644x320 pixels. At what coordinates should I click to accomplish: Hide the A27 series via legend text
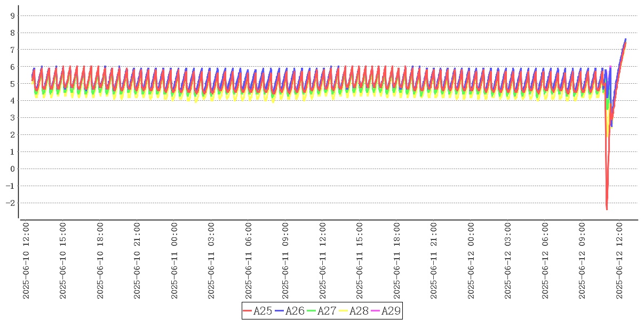327,311
